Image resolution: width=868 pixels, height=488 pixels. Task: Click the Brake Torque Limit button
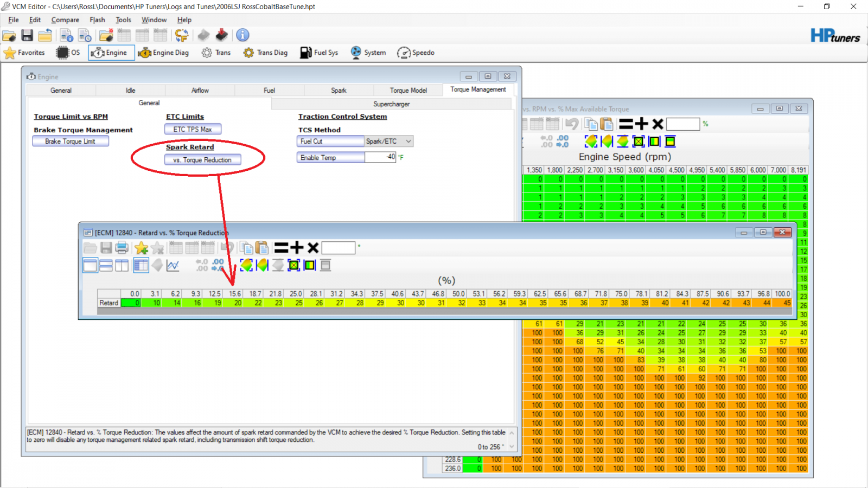click(70, 141)
